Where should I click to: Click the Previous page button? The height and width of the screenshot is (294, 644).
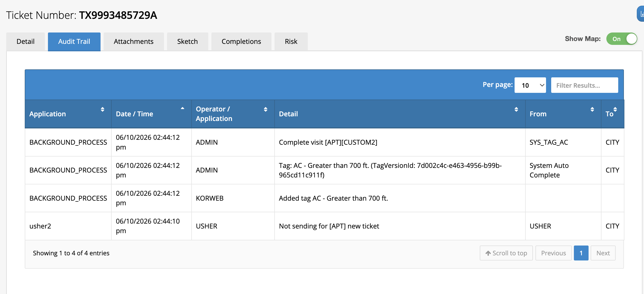(x=554, y=253)
